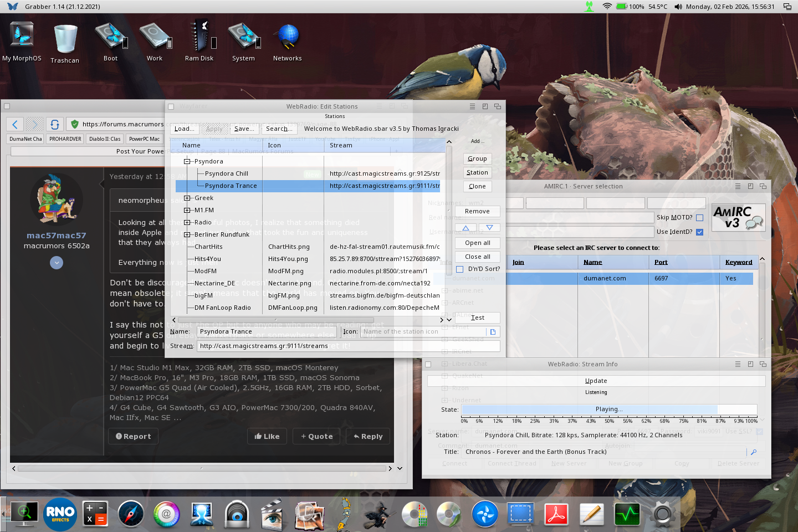Open the Networks globe icon
Viewport: 798px width, 532px height.
coord(288,41)
